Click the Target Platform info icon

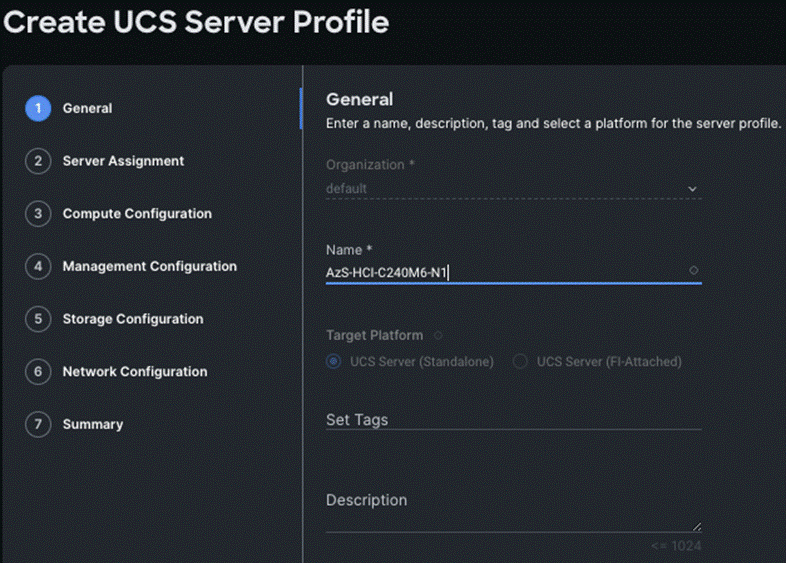click(438, 335)
